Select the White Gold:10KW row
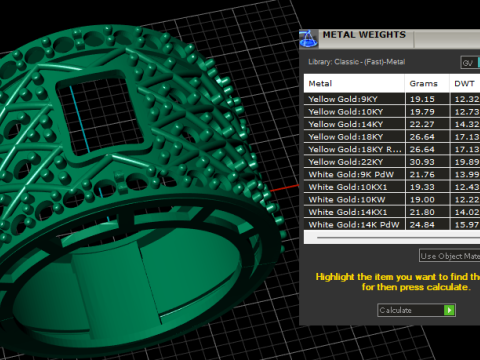This screenshot has height=360, width=480. coord(392,200)
